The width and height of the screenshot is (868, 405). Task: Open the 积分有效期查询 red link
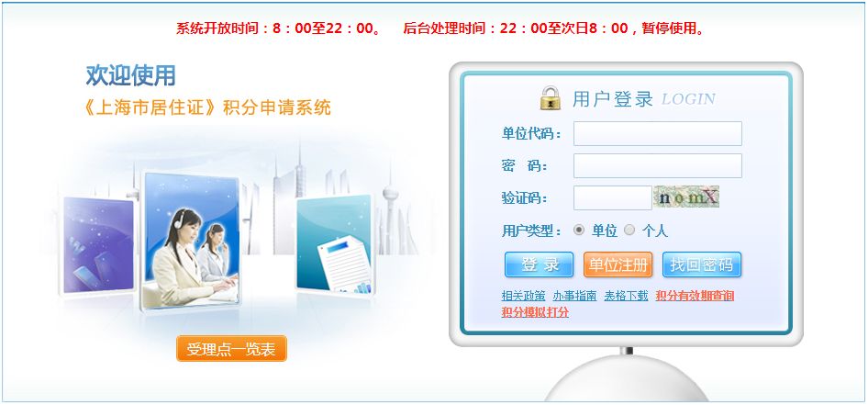coord(695,296)
